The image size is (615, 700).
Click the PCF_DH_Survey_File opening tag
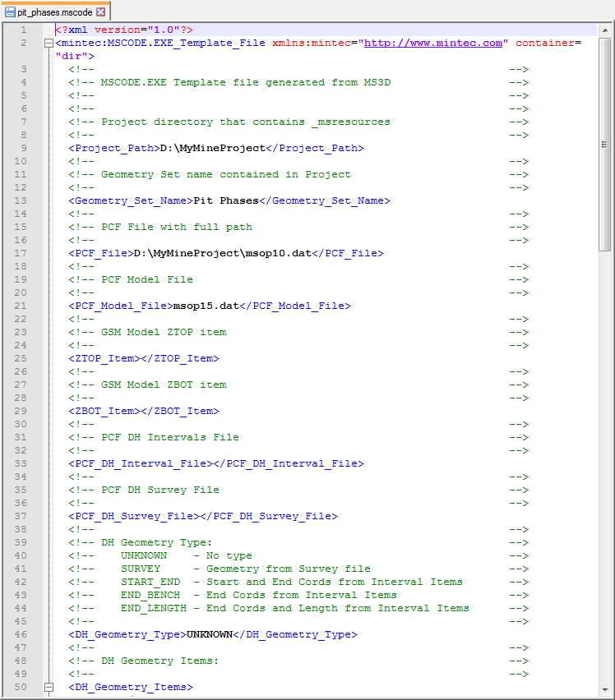134,517
